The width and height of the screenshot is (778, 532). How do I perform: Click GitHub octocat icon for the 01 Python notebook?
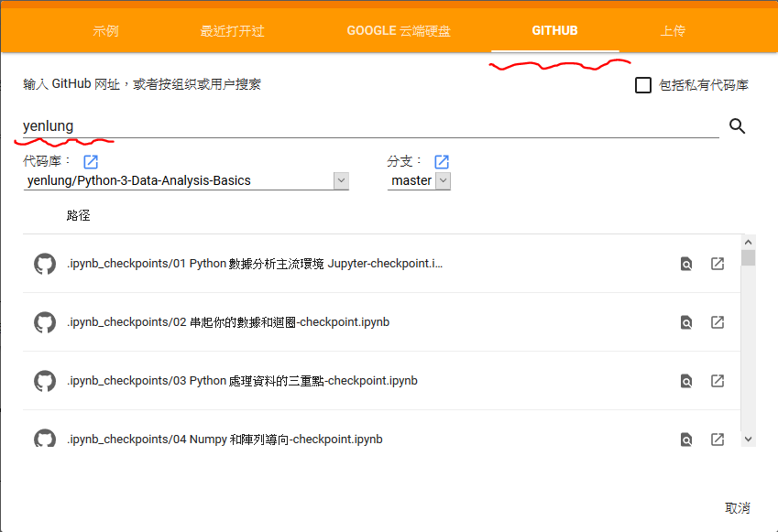45,264
